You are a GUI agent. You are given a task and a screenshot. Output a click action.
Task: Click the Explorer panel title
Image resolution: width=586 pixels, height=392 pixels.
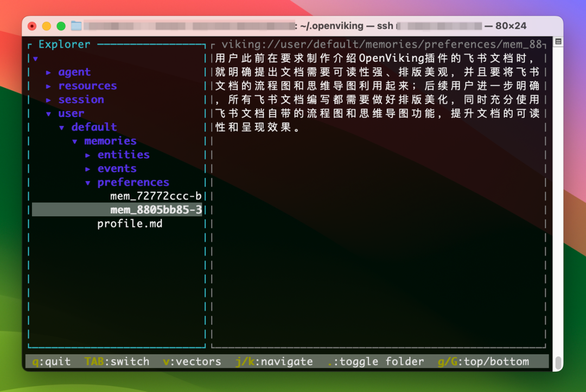pyautogui.click(x=64, y=44)
